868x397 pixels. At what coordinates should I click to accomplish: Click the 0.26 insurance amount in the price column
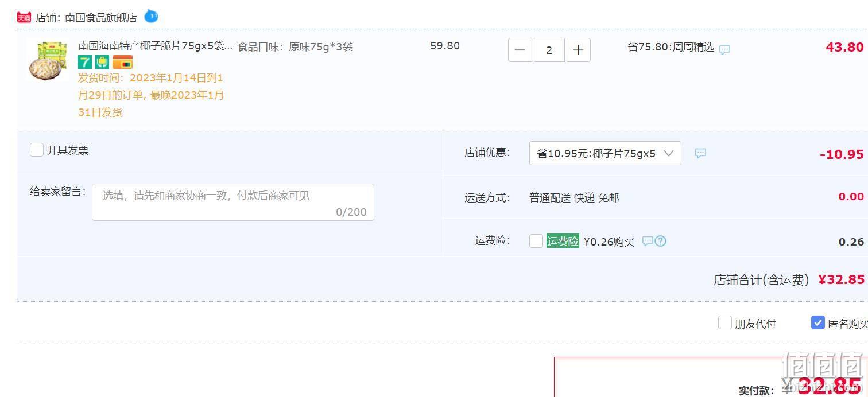(851, 242)
